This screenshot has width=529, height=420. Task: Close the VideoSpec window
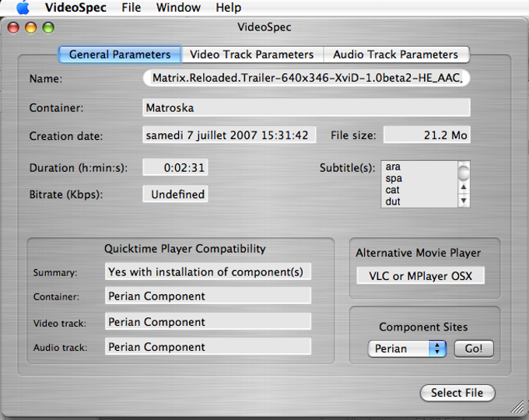(13, 27)
